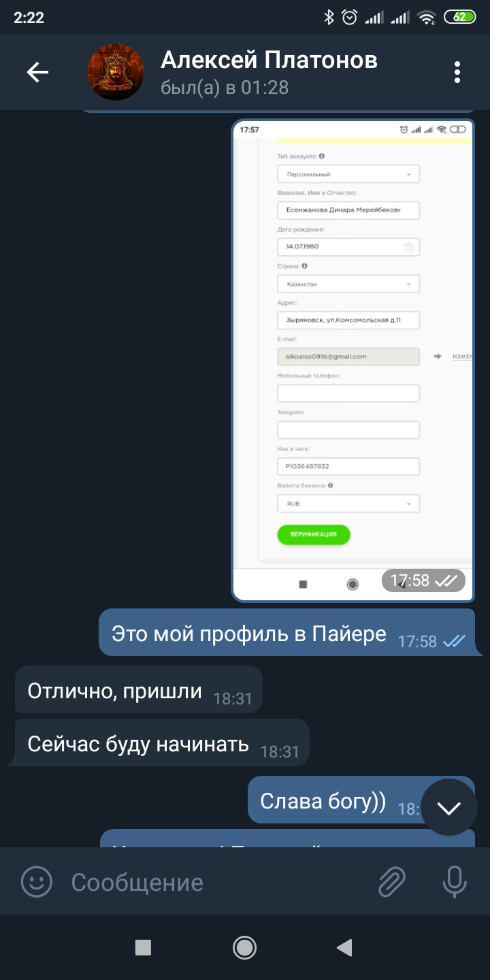
Task: Tap the microphone voice message icon
Action: [453, 882]
